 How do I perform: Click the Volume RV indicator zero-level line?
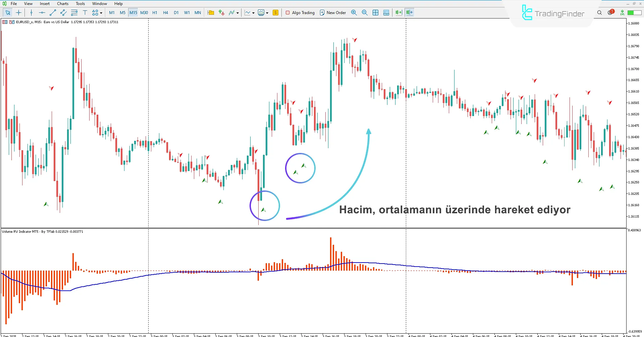[x=201, y=270]
